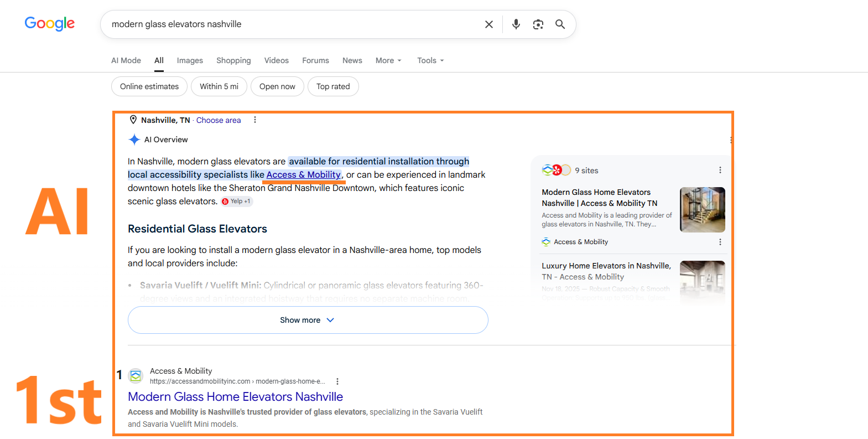Filter results by Top rated
This screenshot has width=868, height=439.
point(333,86)
